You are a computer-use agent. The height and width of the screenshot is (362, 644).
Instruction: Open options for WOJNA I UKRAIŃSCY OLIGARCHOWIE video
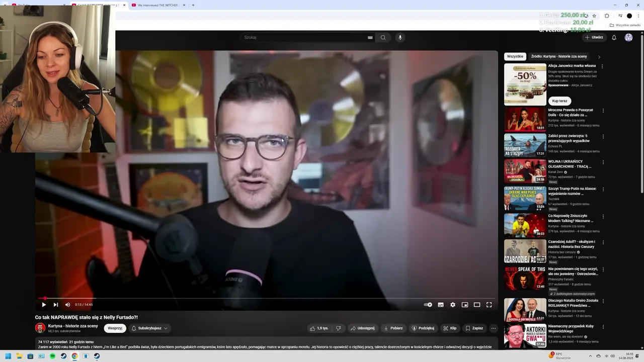603,162
